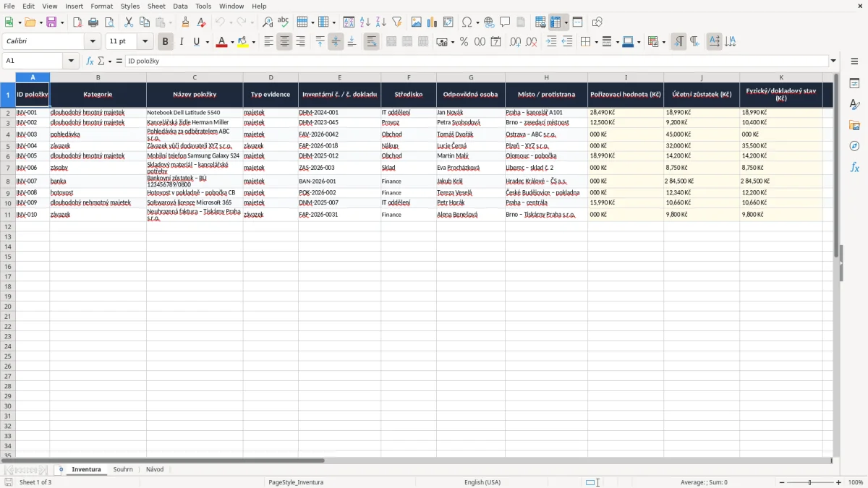This screenshot has height=488, width=868.
Task: Toggle Wrap Text button
Action: pos(371,42)
